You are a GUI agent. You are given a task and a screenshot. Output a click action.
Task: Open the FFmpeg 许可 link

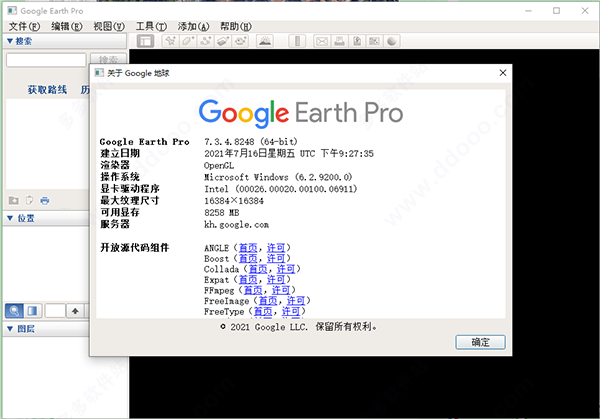tap(281, 290)
